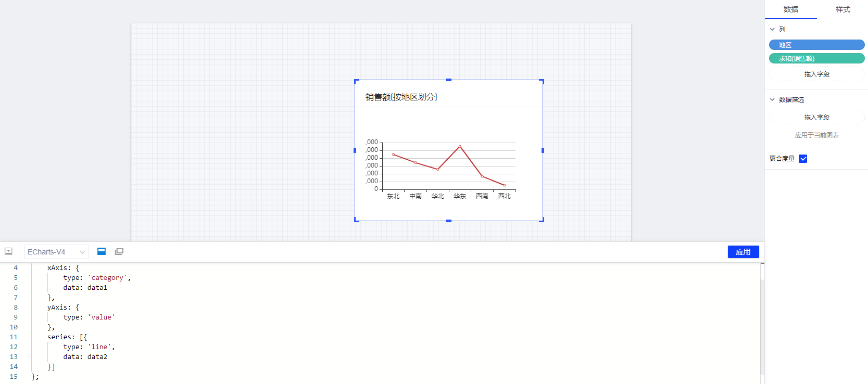The image size is (868, 384).
Task: Click the right-middle resize handle of chart
Action: pyautogui.click(x=543, y=150)
